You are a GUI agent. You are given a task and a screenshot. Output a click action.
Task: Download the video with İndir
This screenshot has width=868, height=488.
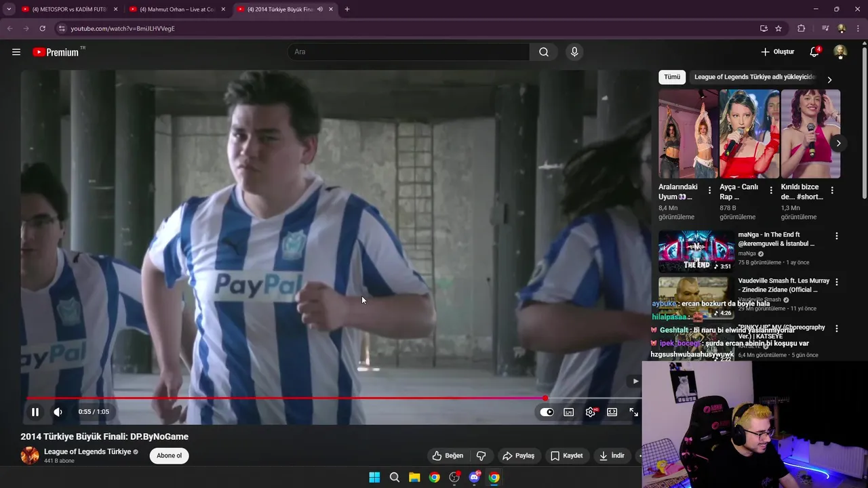(612, 455)
